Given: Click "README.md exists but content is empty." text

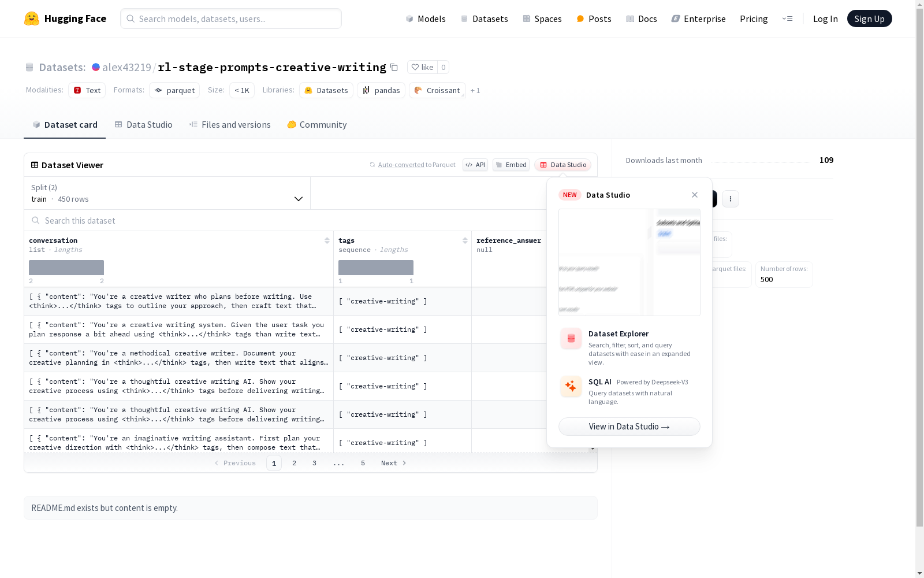Looking at the screenshot, I should pos(105,508).
